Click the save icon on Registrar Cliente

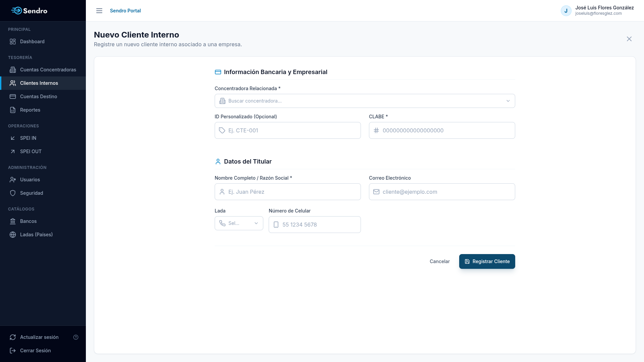(467, 261)
